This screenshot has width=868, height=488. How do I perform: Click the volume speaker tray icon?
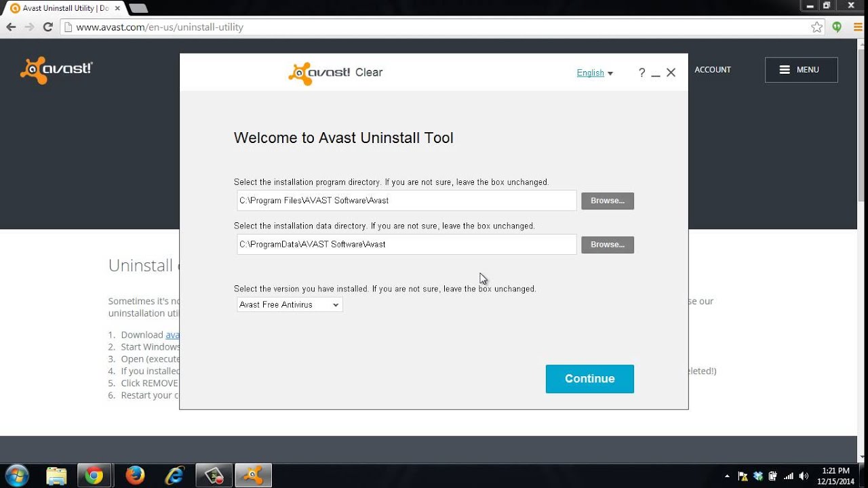click(804, 476)
